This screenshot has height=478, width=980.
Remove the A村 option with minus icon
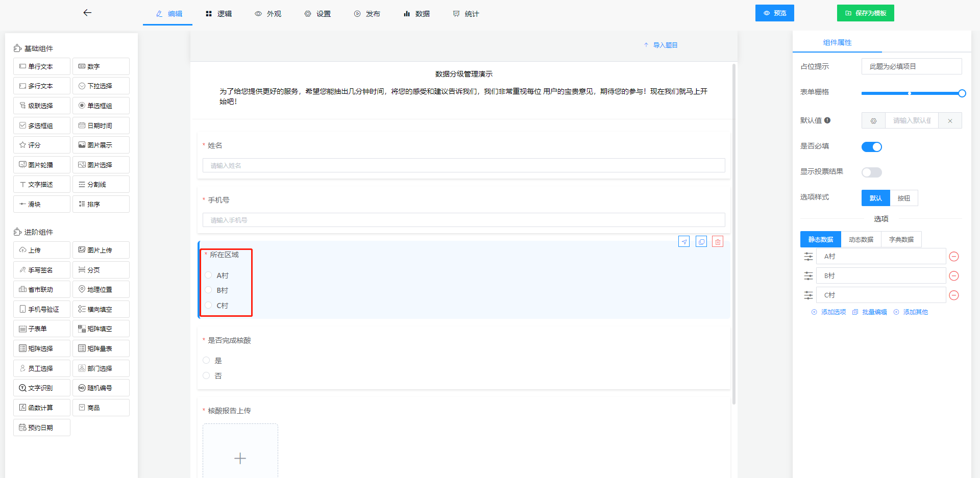click(x=953, y=257)
